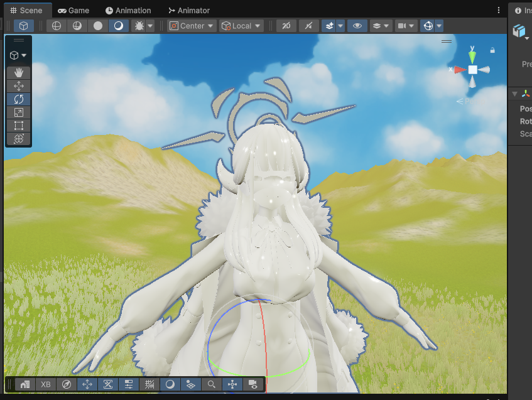Open the three-dot menu of the Scene window
This screenshot has width=532, height=400.
click(499, 11)
